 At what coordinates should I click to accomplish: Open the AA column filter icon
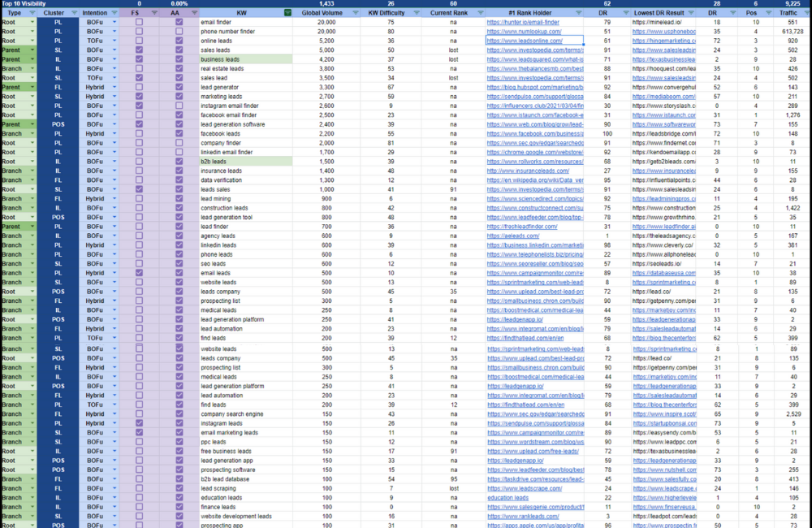pyautogui.click(x=194, y=13)
